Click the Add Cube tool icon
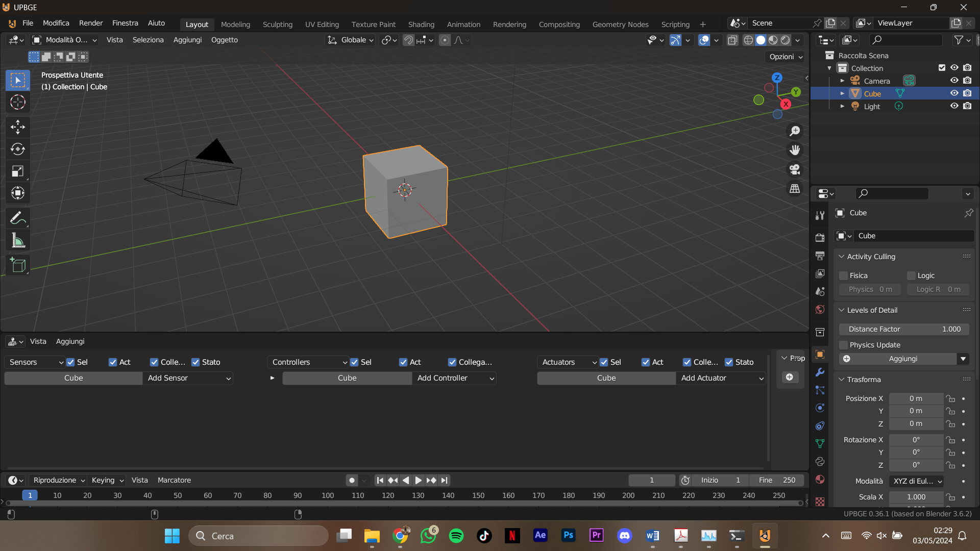The image size is (980, 551). click(x=18, y=265)
